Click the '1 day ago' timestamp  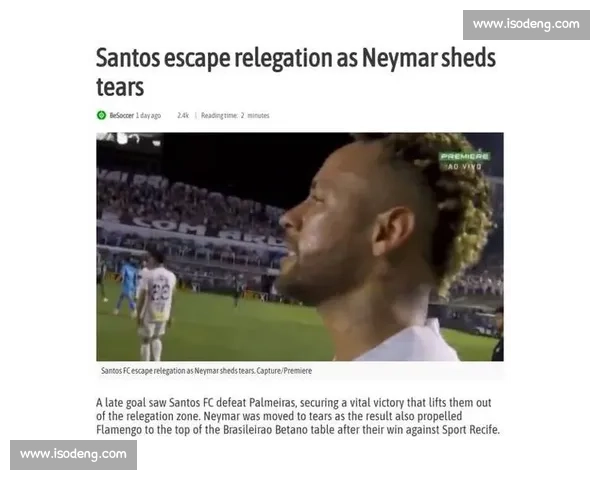[148, 115]
